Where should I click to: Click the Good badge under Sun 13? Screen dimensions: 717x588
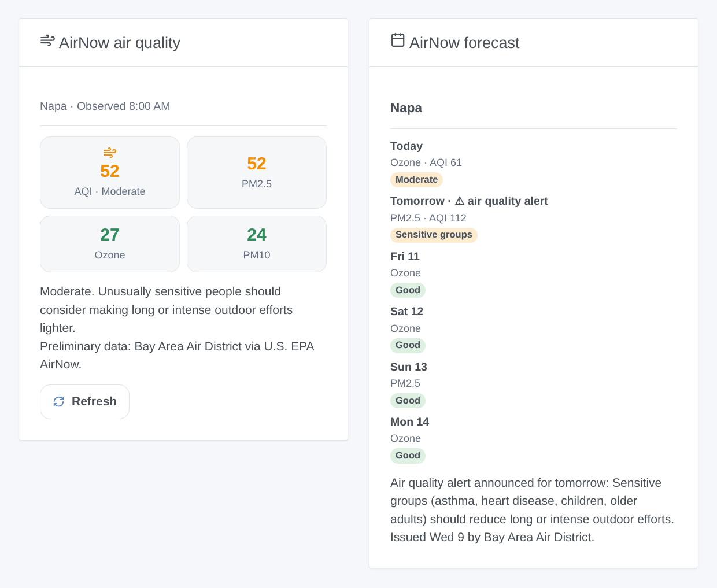[x=408, y=401]
